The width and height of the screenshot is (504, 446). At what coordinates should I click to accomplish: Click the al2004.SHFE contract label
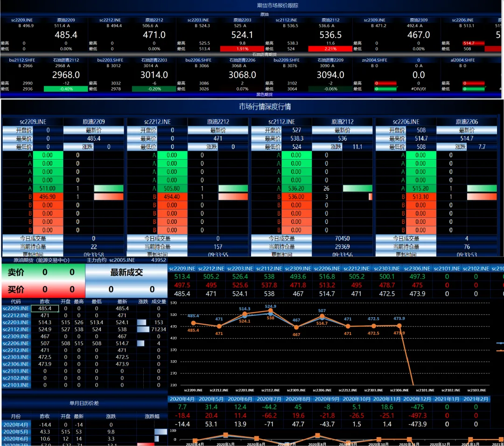(462, 60)
